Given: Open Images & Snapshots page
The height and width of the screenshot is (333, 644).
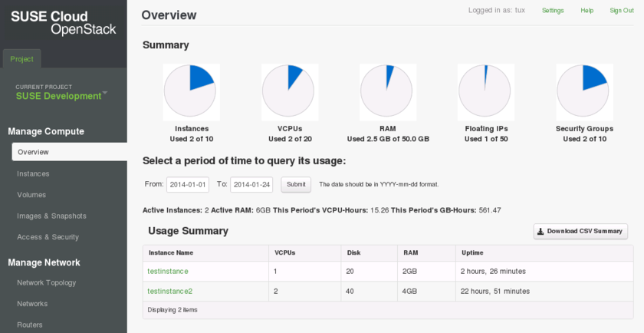Looking at the screenshot, I should click(51, 216).
